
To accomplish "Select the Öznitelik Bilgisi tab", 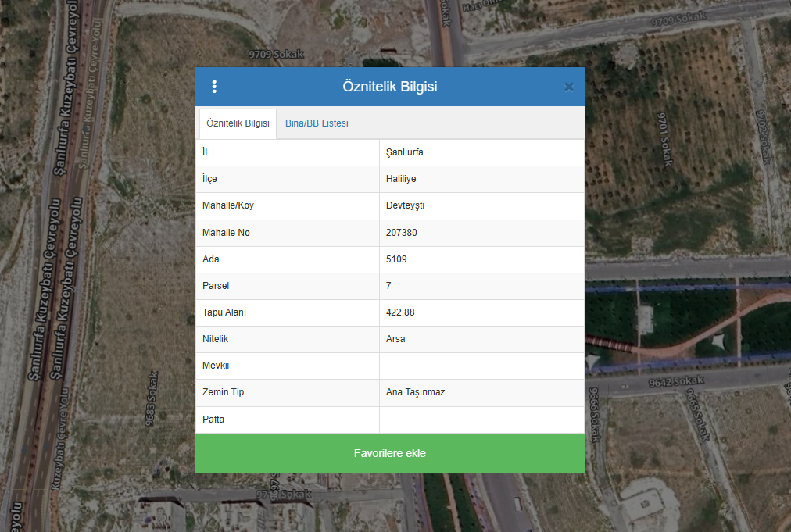I will point(238,123).
